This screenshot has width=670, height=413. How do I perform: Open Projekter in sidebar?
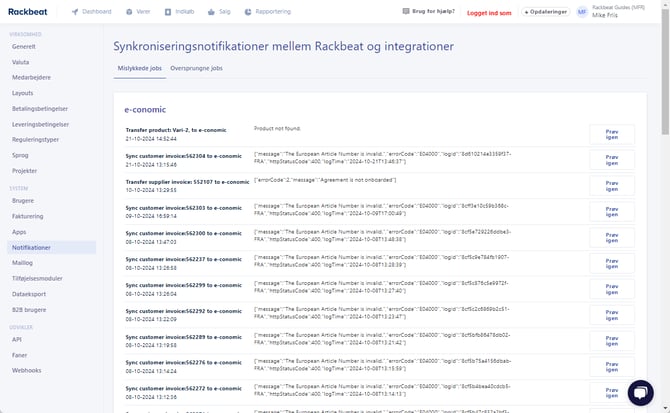(x=24, y=171)
